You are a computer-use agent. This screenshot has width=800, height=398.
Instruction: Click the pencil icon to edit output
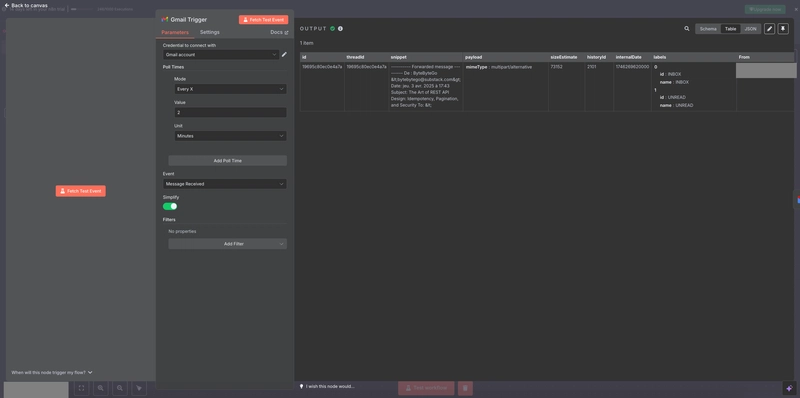769,29
